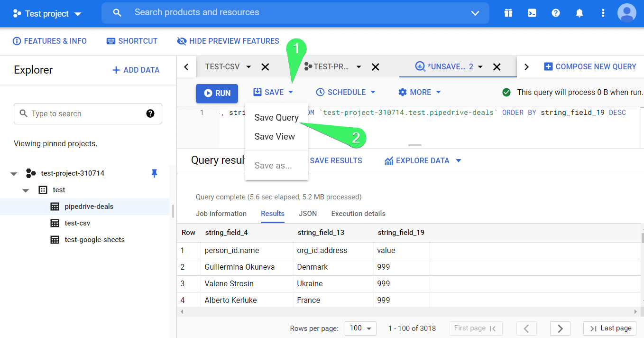Open the notifications bell

tap(580, 13)
